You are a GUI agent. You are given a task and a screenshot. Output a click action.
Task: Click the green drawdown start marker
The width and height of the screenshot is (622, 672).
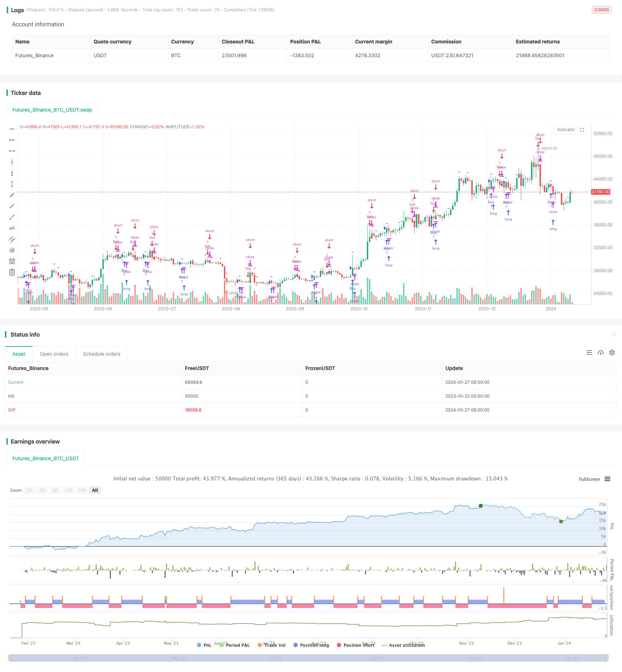click(x=481, y=506)
